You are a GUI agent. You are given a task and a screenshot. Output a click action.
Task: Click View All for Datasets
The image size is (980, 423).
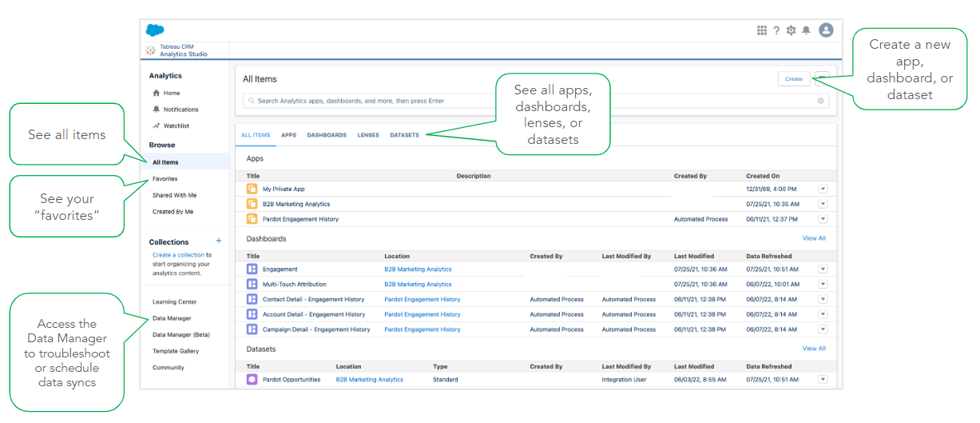(814, 349)
